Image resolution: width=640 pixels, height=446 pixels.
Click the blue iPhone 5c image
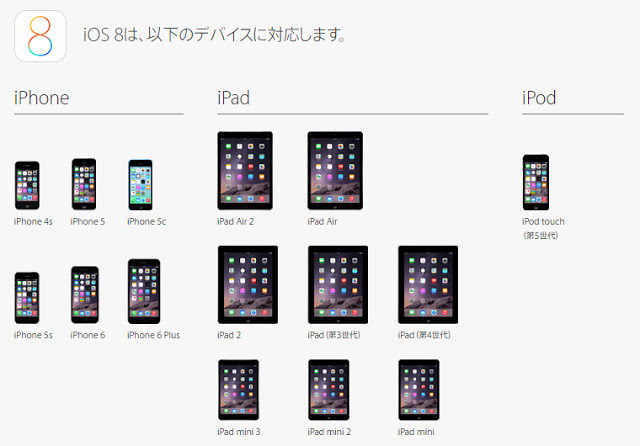click(141, 185)
